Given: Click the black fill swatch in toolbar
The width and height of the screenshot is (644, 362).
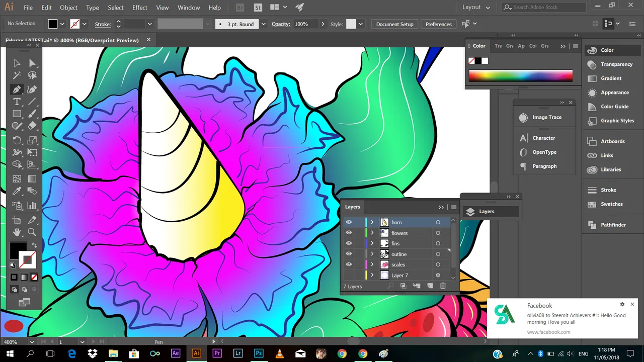Looking at the screenshot, I should [x=18, y=250].
